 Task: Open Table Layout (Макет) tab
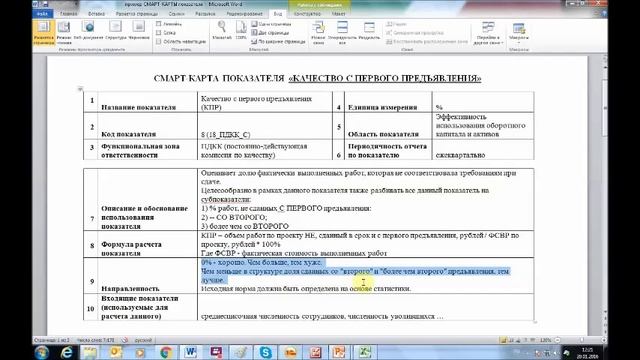338,14
